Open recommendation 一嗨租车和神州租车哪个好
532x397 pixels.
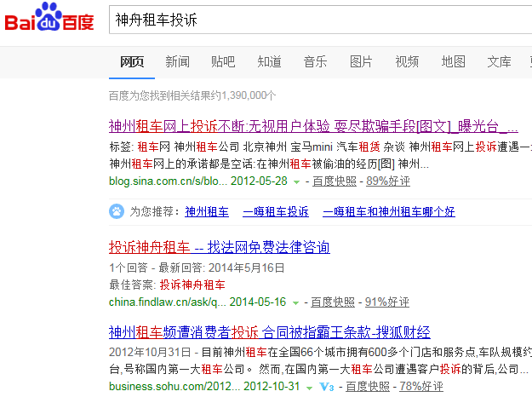tap(389, 212)
